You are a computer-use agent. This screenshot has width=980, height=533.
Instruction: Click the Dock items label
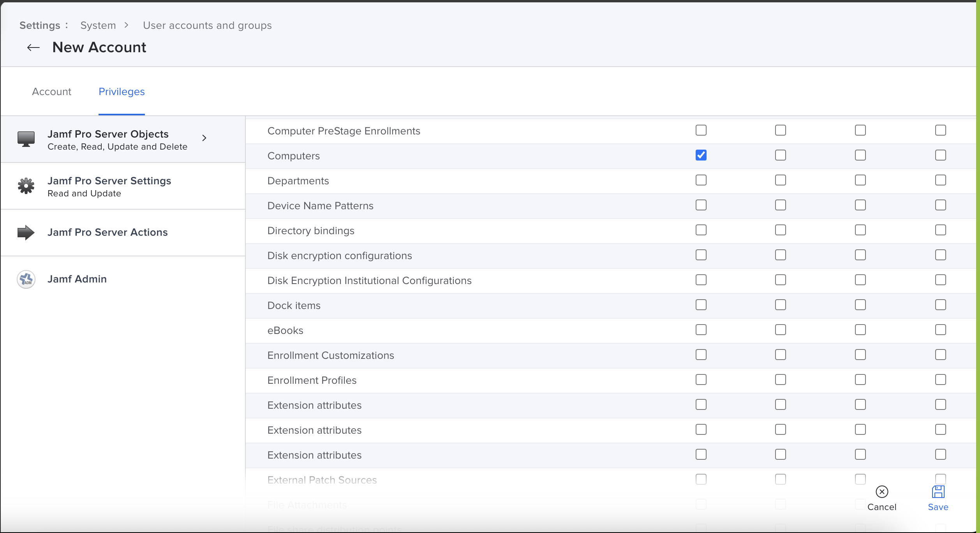pos(294,305)
